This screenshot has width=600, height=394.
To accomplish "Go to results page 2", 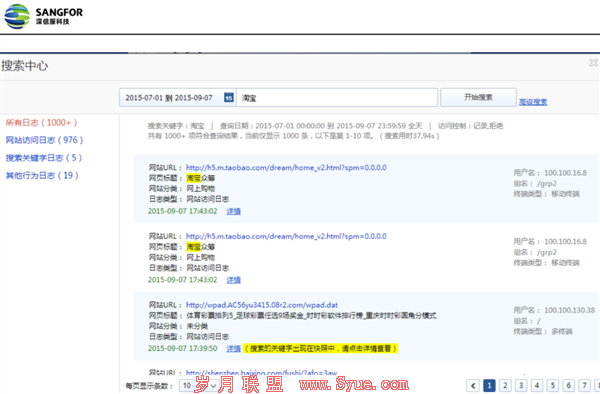I will coord(505,385).
